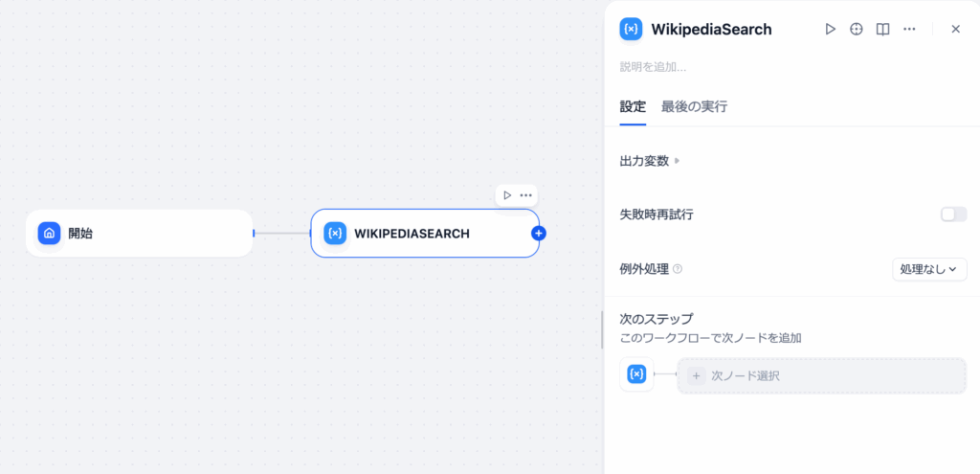
Task: Open the ellipsis menu above WIKIPEDIASEARCH node
Action: pos(525,195)
